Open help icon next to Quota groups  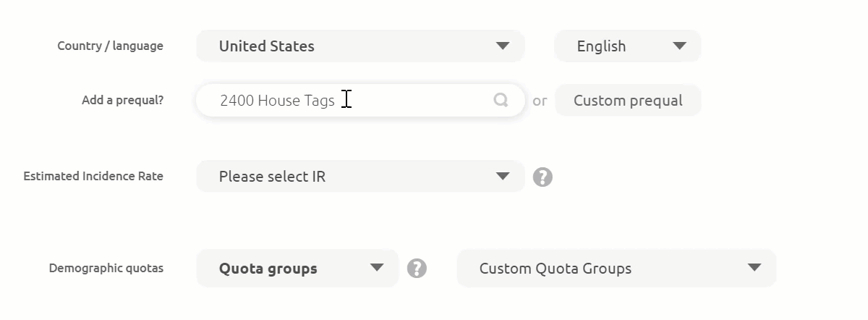pyautogui.click(x=417, y=269)
